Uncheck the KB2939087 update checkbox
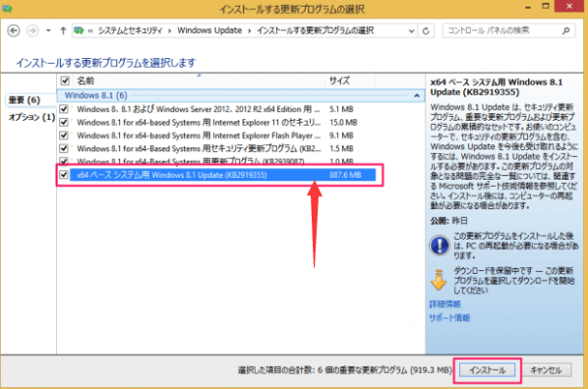This screenshot has width=588, height=389. point(64,161)
